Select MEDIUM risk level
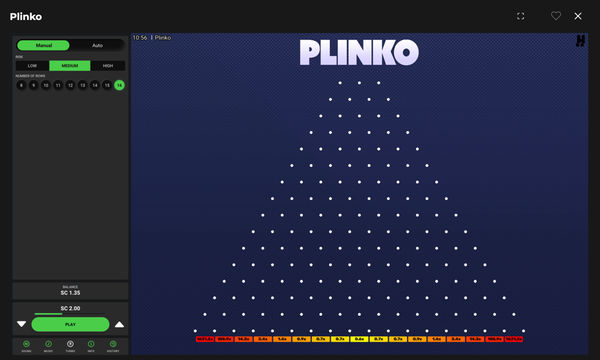The width and height of the screenshot is (600, 360). tap(70, 66)
